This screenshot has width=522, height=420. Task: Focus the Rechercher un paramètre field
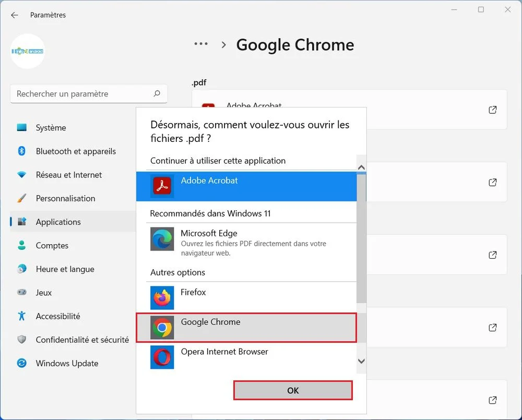click(x=89, y=94)
